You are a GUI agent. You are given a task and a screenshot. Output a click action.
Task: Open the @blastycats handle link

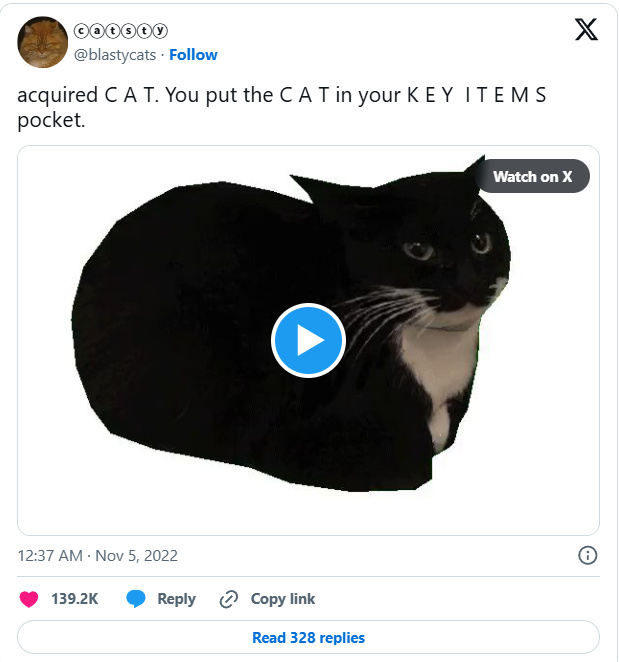[115, 55]
